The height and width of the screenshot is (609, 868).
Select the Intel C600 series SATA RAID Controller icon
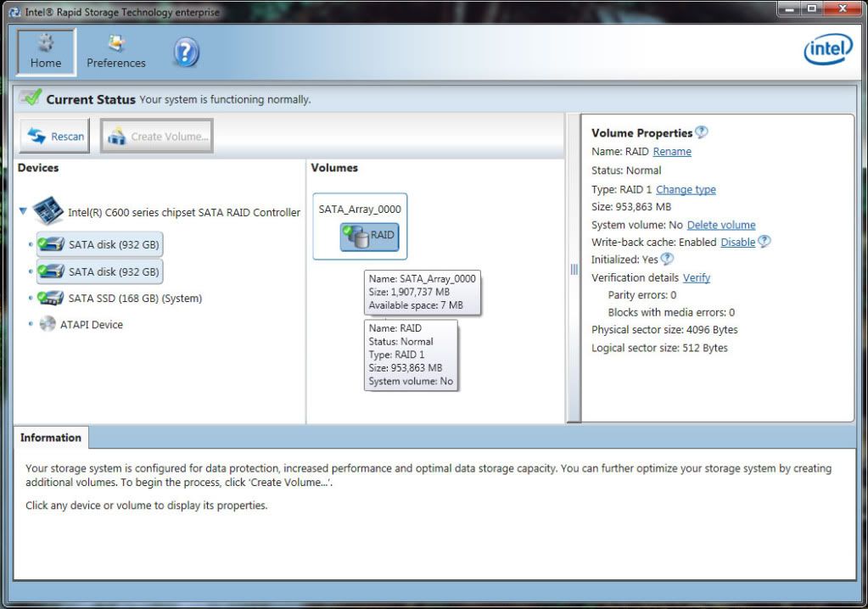tap(48, 210)
